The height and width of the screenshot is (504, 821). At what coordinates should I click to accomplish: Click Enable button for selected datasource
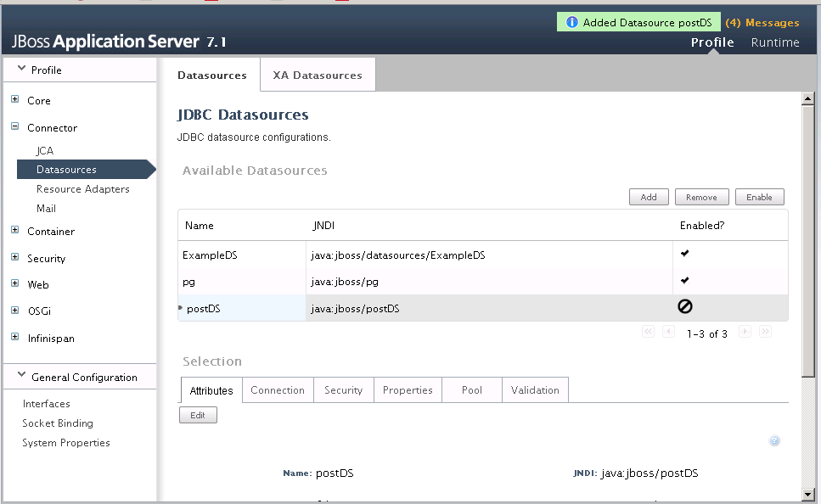[759, 197]
